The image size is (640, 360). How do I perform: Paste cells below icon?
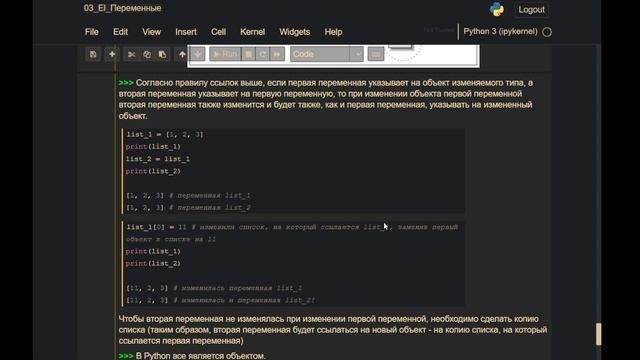click(162, 54)
